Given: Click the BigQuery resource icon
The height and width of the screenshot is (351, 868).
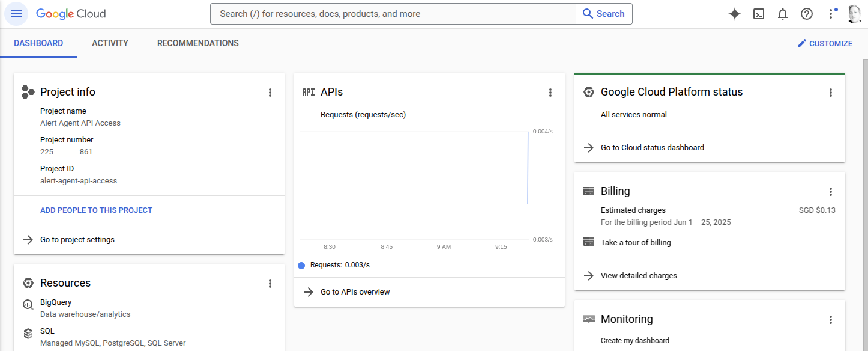Looking at the screenshot, I should click(28, 304).
